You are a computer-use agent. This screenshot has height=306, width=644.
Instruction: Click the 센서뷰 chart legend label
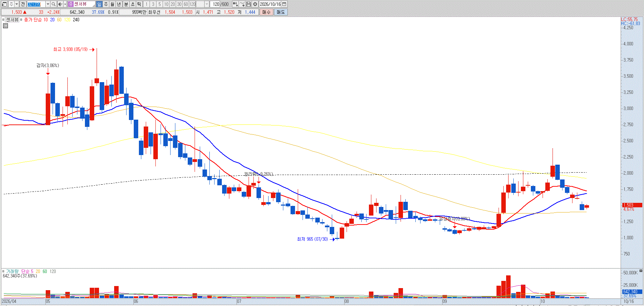(x=12, y=20)
